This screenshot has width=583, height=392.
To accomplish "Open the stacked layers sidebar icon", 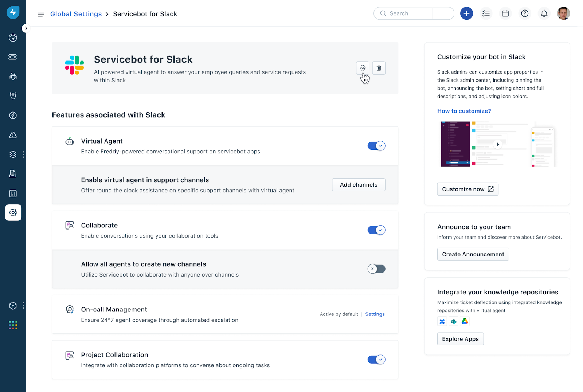I will [x=13, y=154].
